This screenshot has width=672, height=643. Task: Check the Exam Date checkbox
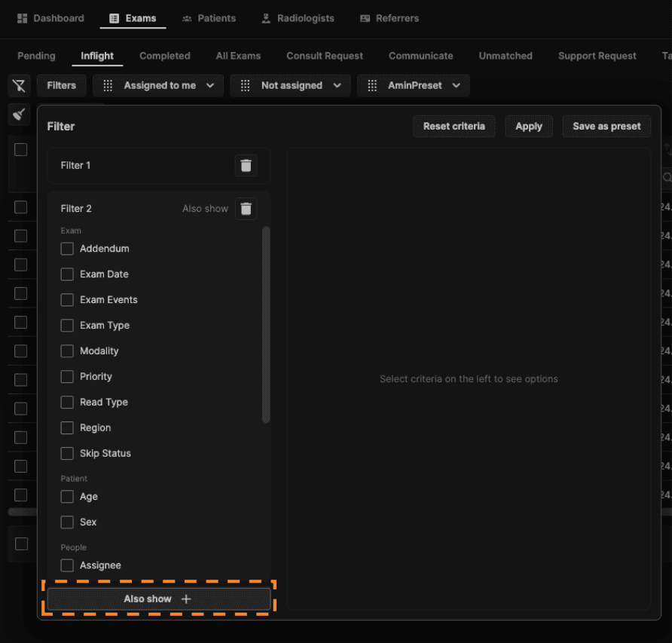pyautogui.click(x=67, y=274)
